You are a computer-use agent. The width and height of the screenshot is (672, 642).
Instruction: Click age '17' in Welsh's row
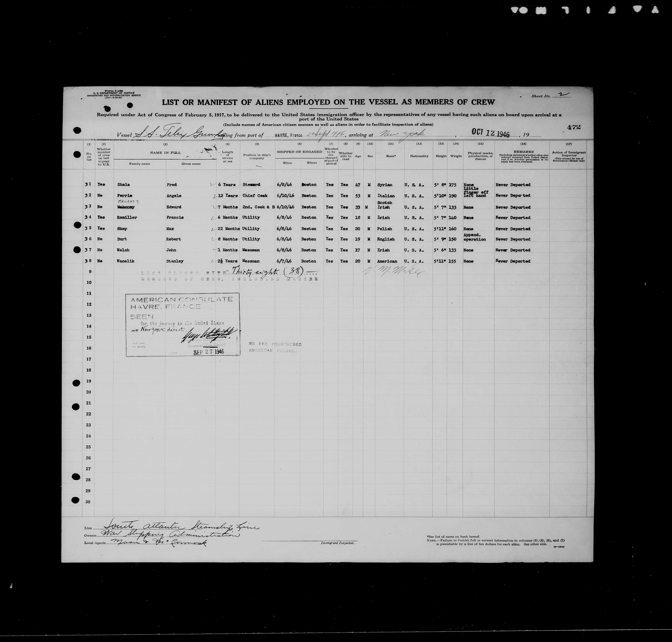[x=357, y=250]
